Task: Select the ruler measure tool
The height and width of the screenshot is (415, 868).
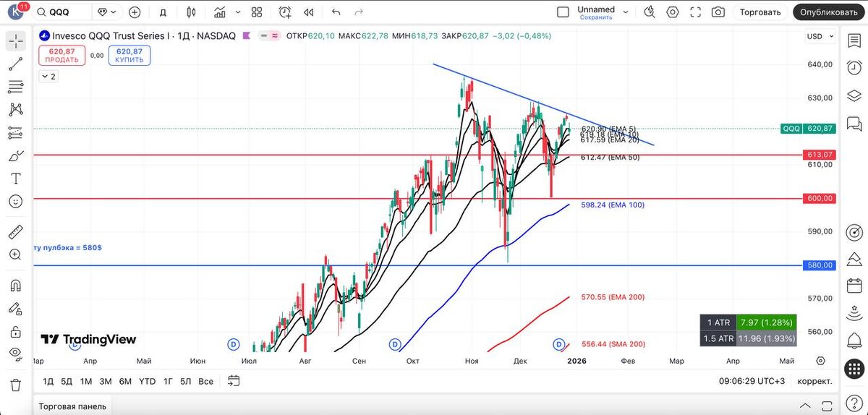Action: point(15,231)
